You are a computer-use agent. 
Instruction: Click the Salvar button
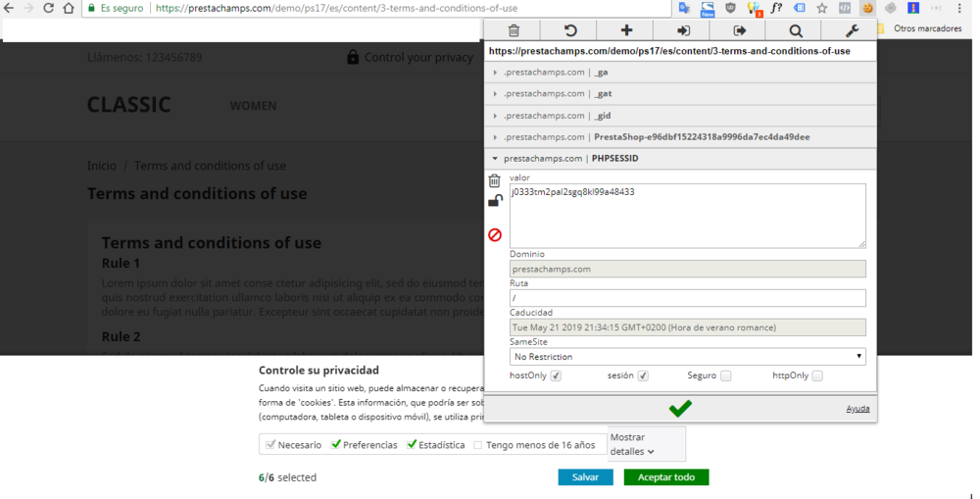[586, 477]
